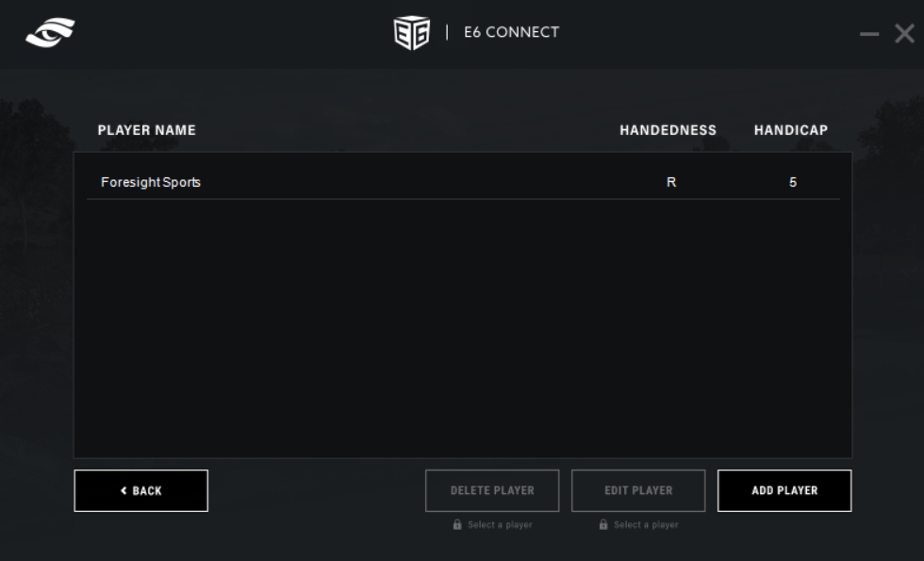
Task: Click the Handicap column header
Action: coord(790,130)
